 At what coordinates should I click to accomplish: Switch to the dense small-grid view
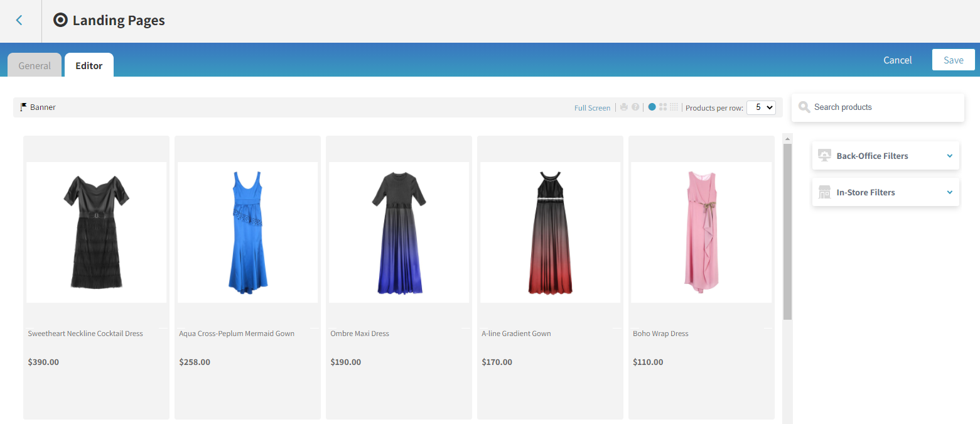(674, 107)
